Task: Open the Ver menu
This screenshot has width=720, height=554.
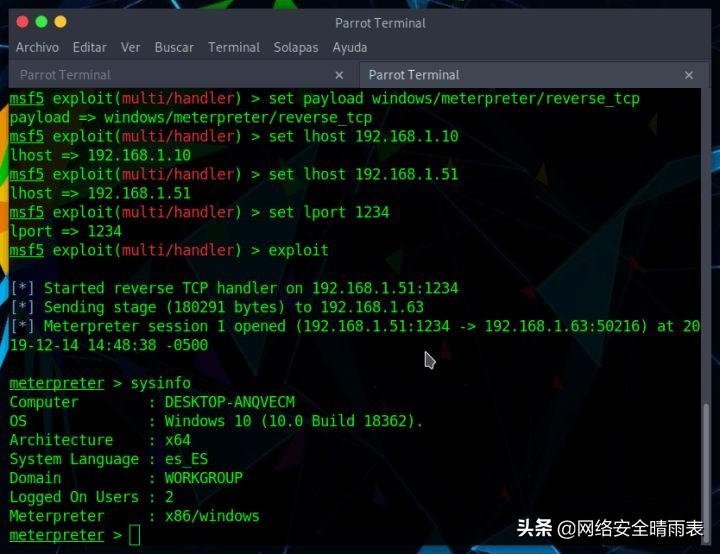Action: (130, 47)
